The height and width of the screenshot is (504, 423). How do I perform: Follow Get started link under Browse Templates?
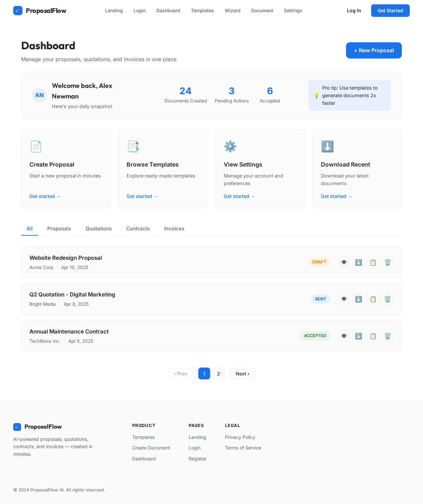(142, 196)
